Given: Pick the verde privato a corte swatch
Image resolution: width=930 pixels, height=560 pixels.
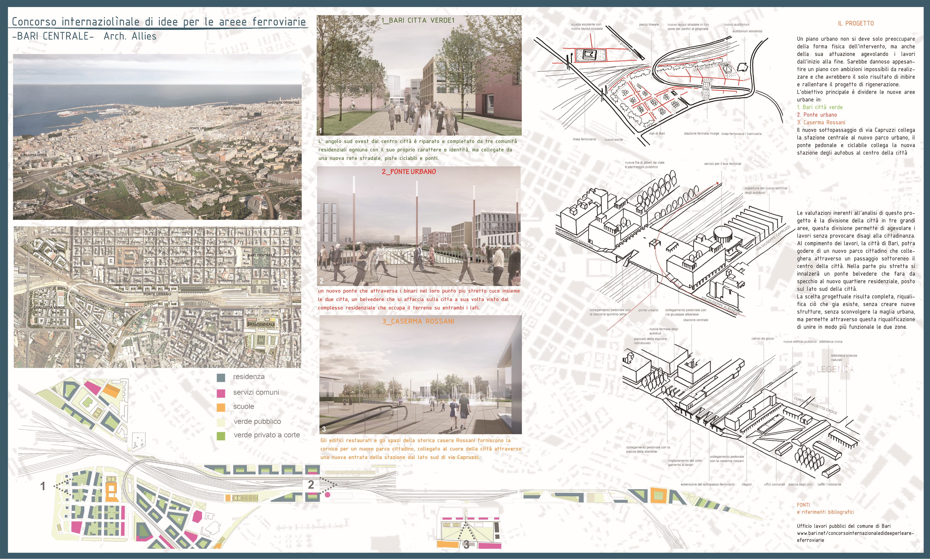Looking at the screenshot, I should (x=221, y=436).
